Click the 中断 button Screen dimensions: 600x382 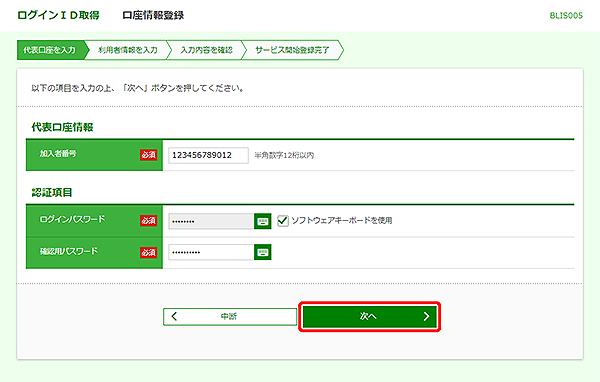[x=230, y=317]
